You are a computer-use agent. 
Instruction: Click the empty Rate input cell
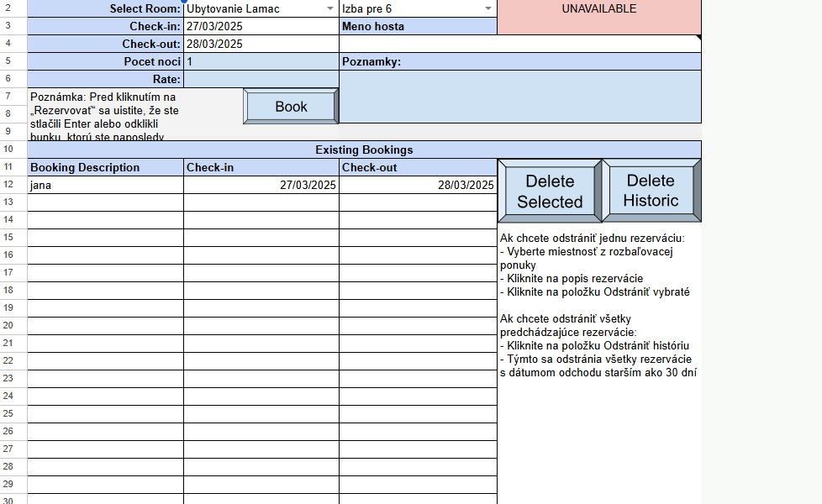(261, 80)
